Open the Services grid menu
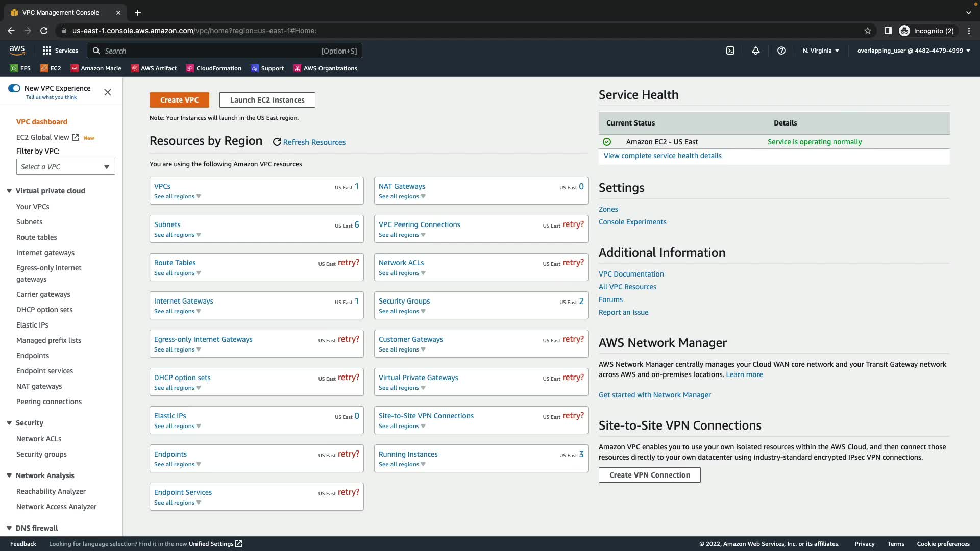 tap(60, 51)
